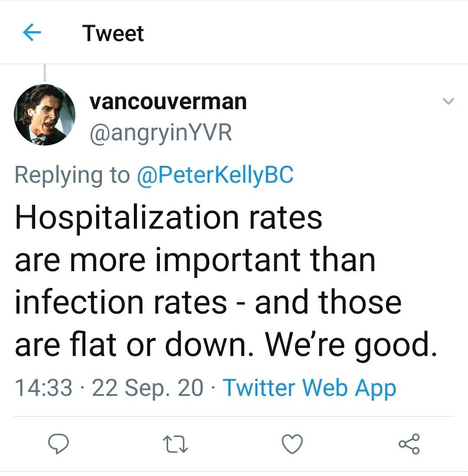Click the word 'Hospitalization' in the tweet

click(127, 217)
